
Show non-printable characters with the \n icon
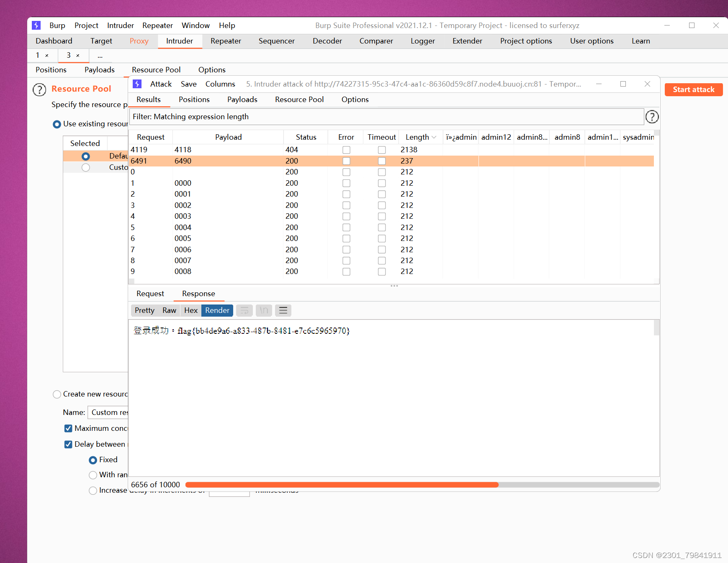(264, 310)
